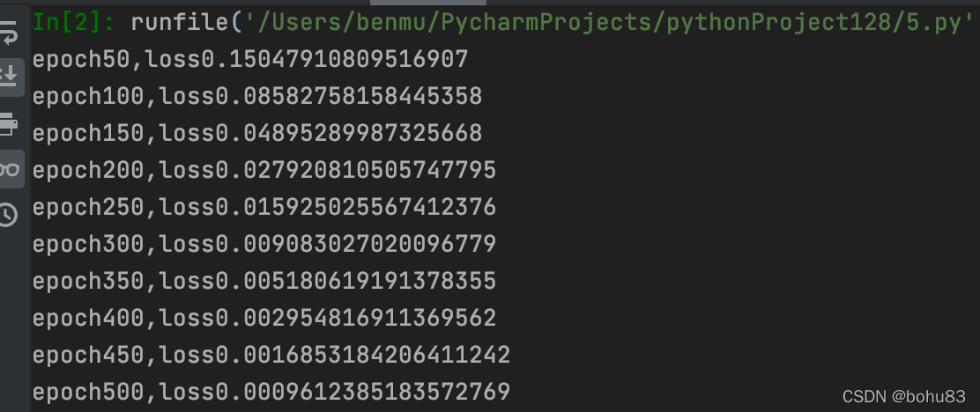The height and width of the screenshot is (412, 980).
Task: Click the epoch150 loss output line
Action: [x=256, y=133]
